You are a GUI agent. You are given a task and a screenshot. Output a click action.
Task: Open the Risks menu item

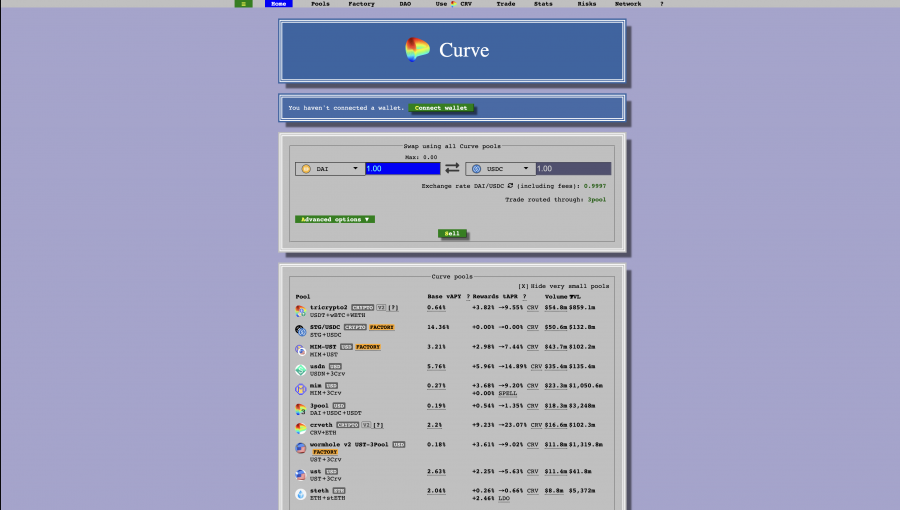pos(587,3)
